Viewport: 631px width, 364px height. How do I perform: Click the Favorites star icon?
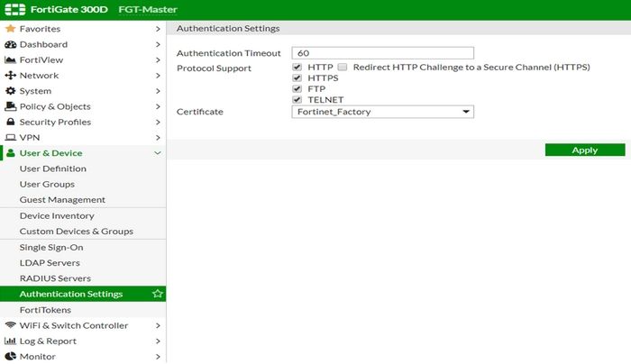11,29
